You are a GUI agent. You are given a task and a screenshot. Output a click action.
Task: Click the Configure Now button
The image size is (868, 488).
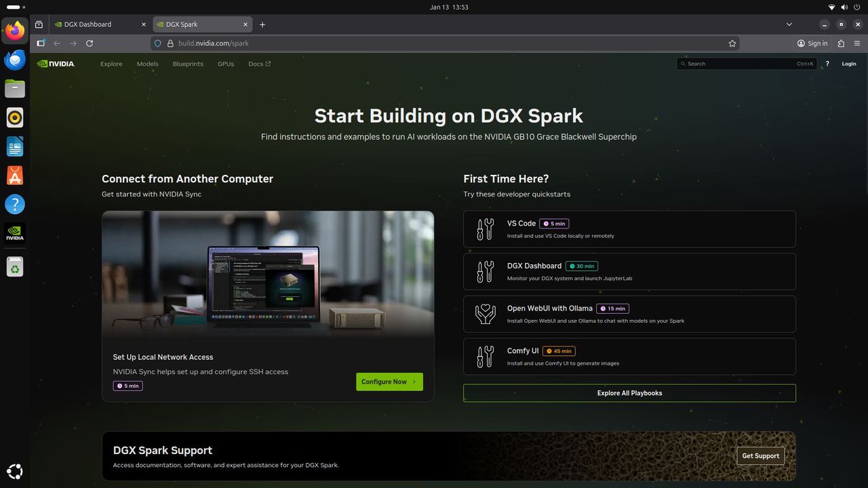(389, 382)
